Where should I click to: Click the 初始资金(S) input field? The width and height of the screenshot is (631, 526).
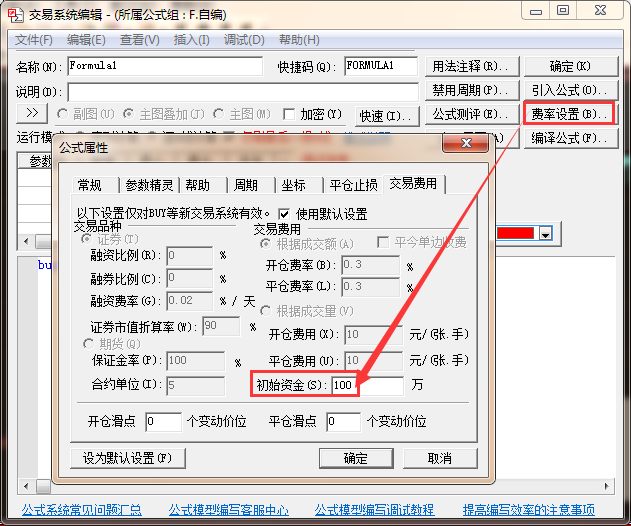(367, 385)
